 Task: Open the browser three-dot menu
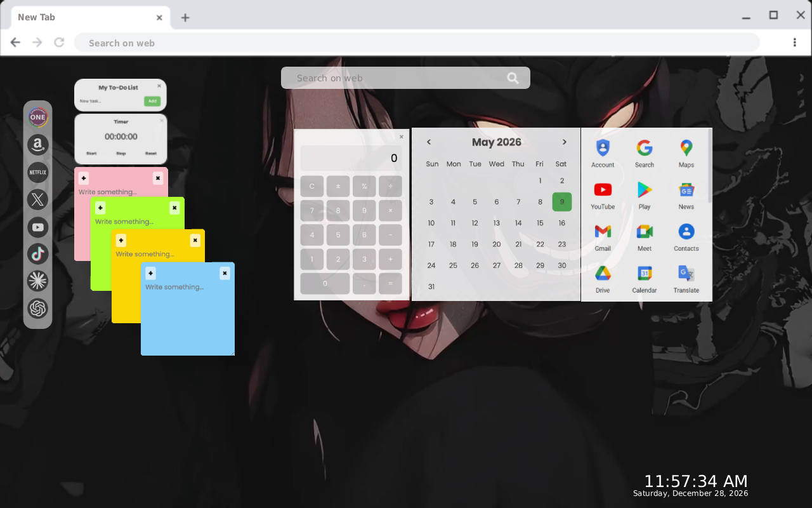click(x=795, y=43)
